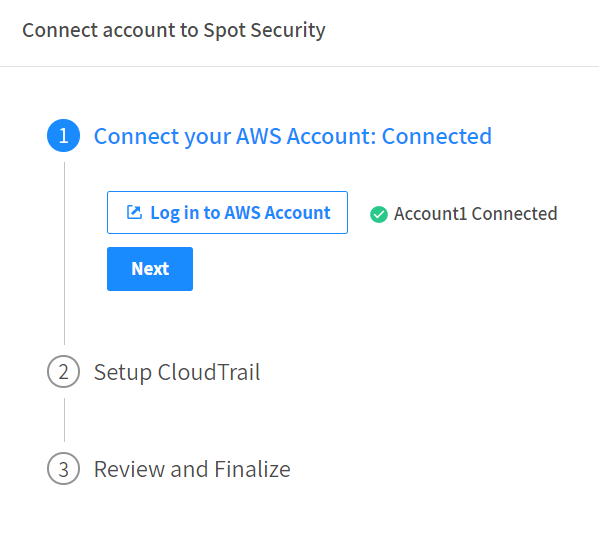
Task: Click the divider line below the dialog title
Action: point(300,66)
